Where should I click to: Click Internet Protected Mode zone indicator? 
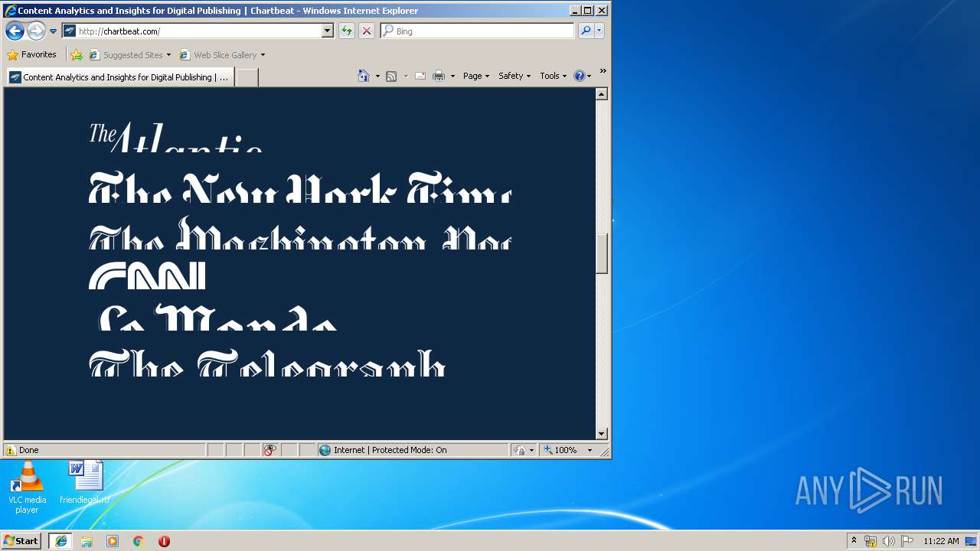(413, 450)
